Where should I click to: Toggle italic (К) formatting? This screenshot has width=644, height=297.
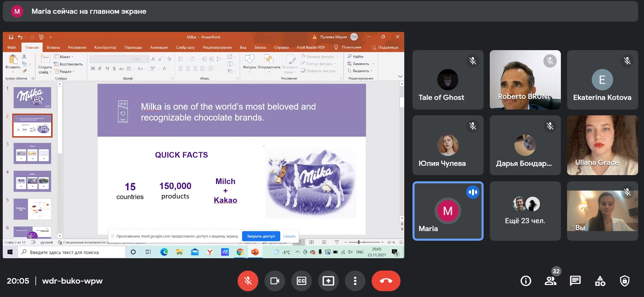(x=100, y=69)
